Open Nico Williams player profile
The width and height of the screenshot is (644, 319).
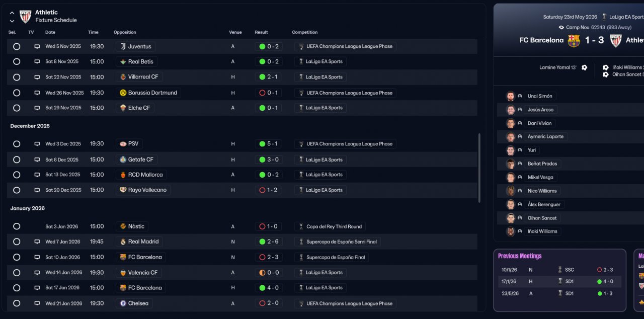pyautogui.click(x=542, y=191)
